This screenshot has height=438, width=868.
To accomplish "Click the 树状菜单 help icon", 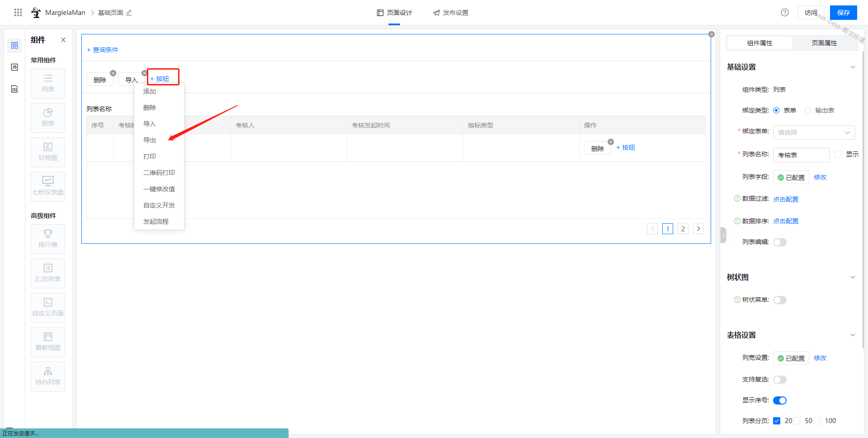I will pos(737,300).
